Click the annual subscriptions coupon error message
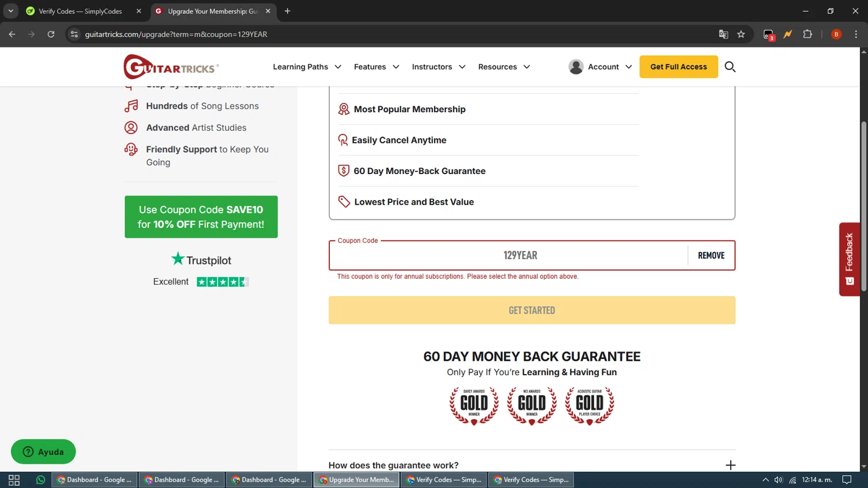868x488 pixels. (458, 276)
